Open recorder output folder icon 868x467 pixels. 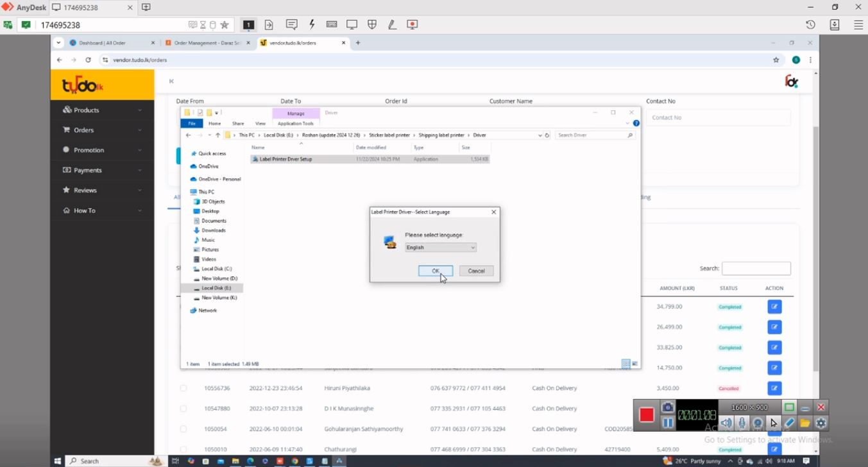[x=805, y=423]
